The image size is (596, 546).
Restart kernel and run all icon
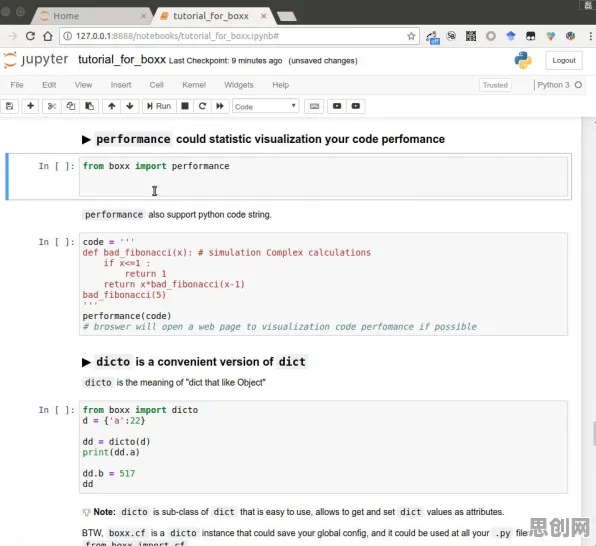pyautogui.click(x=220, y=106)
